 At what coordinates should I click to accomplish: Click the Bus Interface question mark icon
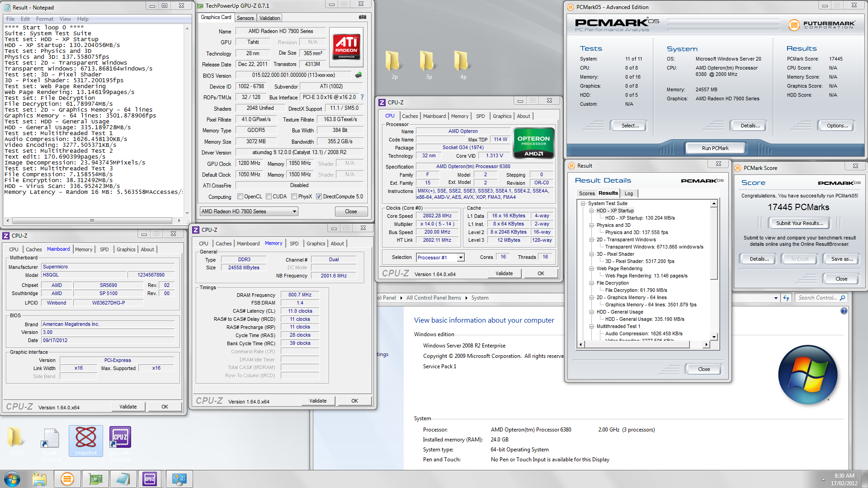click(x=362, y=97)
